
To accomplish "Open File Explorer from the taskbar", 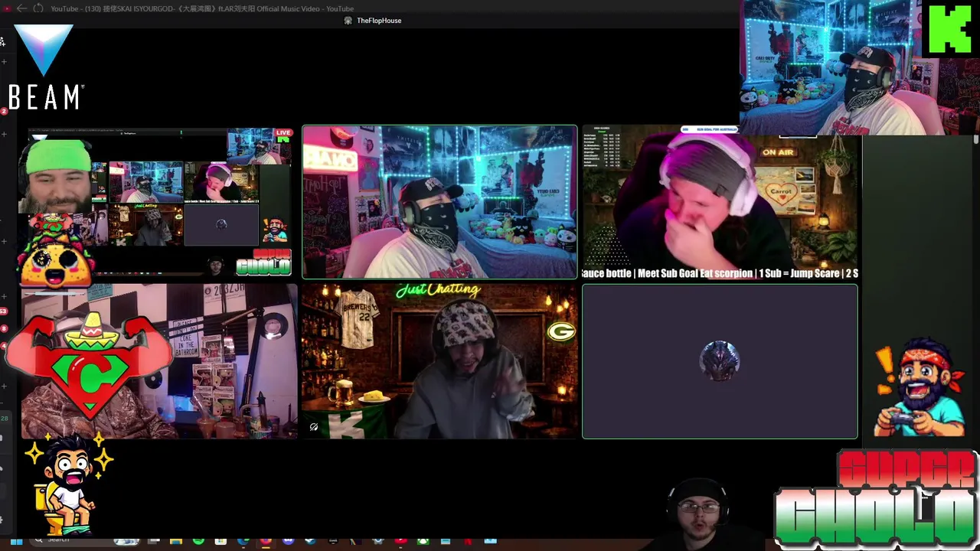I will point(176,541).
